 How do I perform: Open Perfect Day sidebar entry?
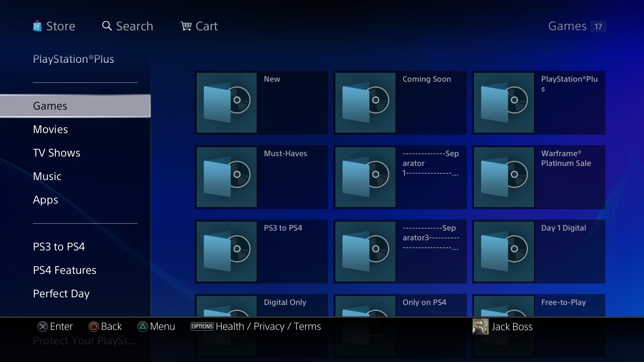(x=61, y=294)
